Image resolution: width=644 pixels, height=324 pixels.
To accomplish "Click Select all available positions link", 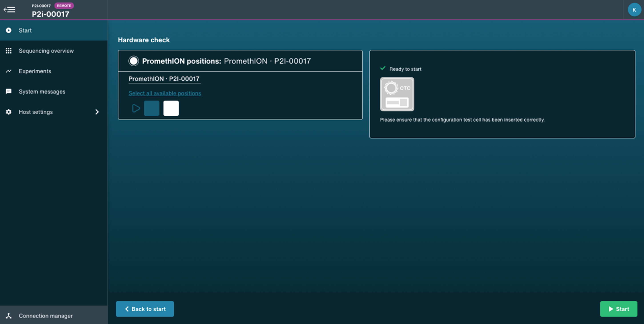I will (164, 93).
